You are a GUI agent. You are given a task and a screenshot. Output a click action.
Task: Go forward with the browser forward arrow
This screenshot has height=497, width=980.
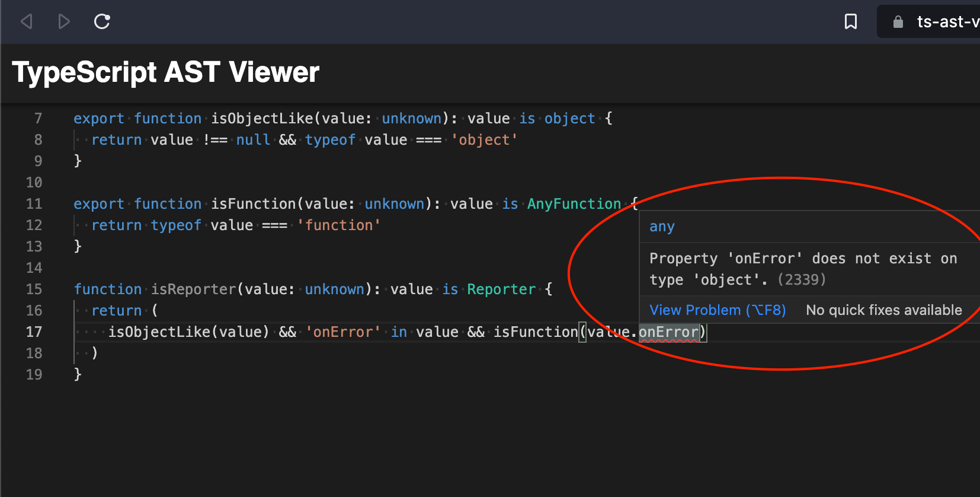pyautogui.click(x=64, y=22)
